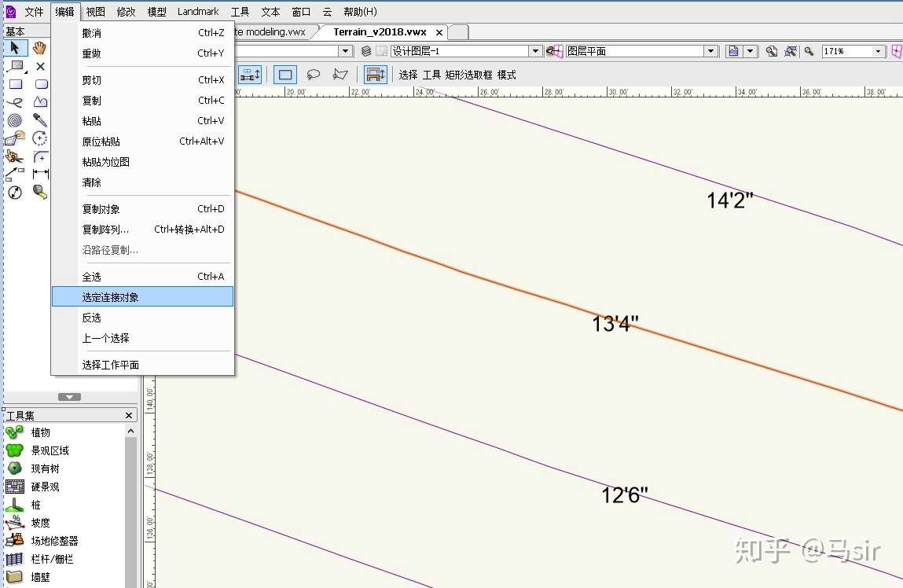Select the Spiral tool
This screenshot has height=588, width=903.
coord(15,120)
